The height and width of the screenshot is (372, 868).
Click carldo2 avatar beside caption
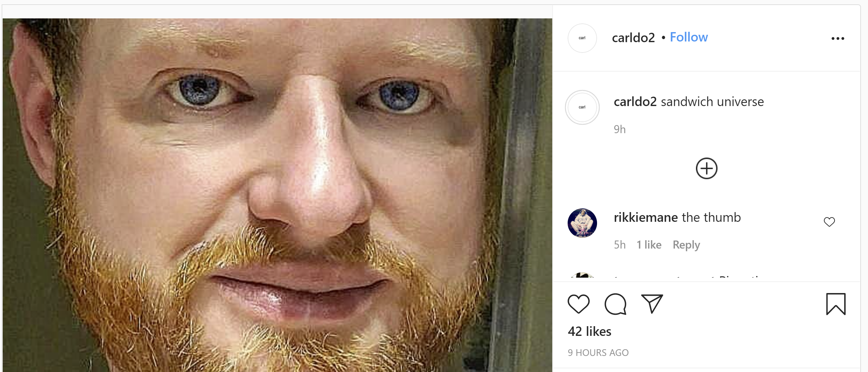tap(582, 107)
